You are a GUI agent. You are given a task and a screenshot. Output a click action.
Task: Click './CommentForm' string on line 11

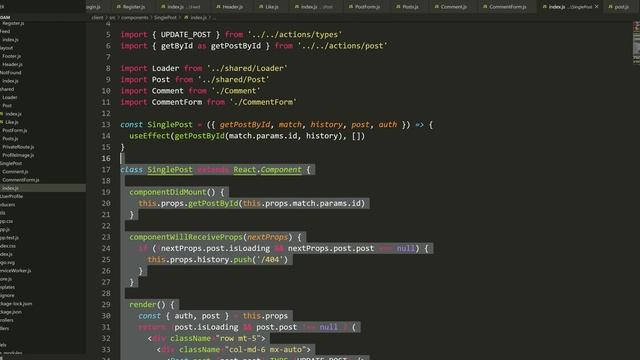tap(263, 102)
